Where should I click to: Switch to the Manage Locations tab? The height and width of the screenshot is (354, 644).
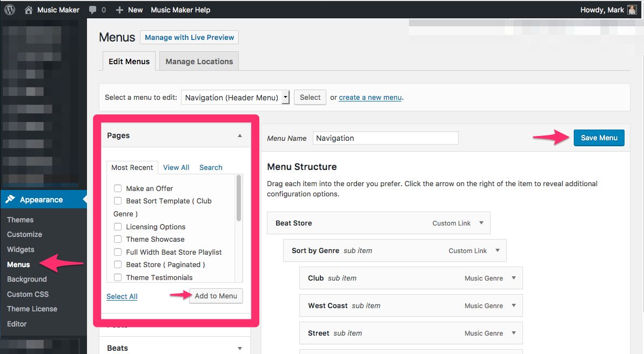click(199, 62)
